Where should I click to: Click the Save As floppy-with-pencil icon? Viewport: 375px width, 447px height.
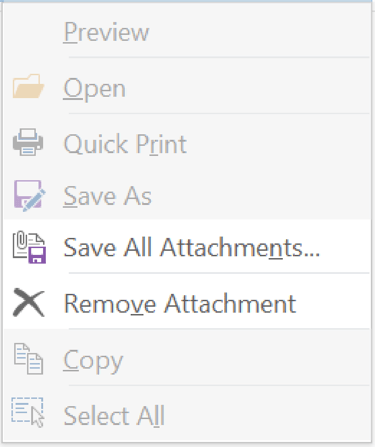coord(29,196)
